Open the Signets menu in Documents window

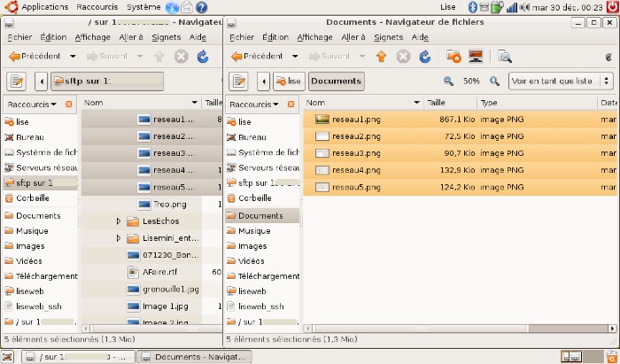pos(388,37)
